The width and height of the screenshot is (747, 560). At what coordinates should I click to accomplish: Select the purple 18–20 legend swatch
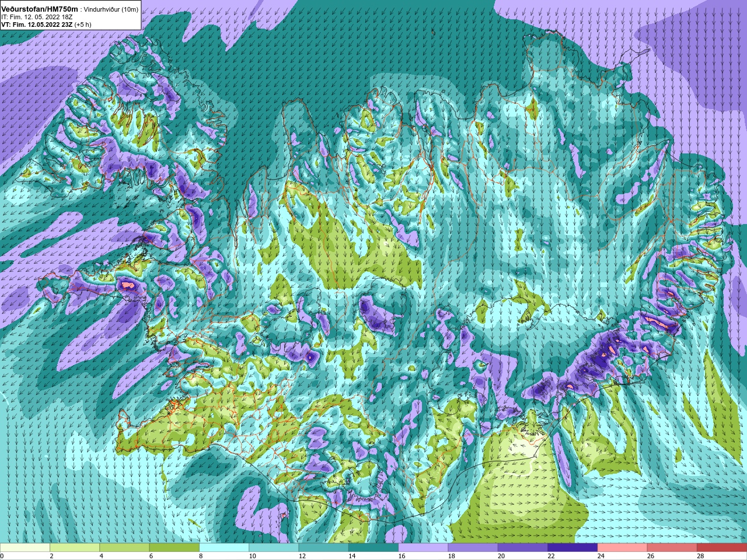[x=473, y=548]
